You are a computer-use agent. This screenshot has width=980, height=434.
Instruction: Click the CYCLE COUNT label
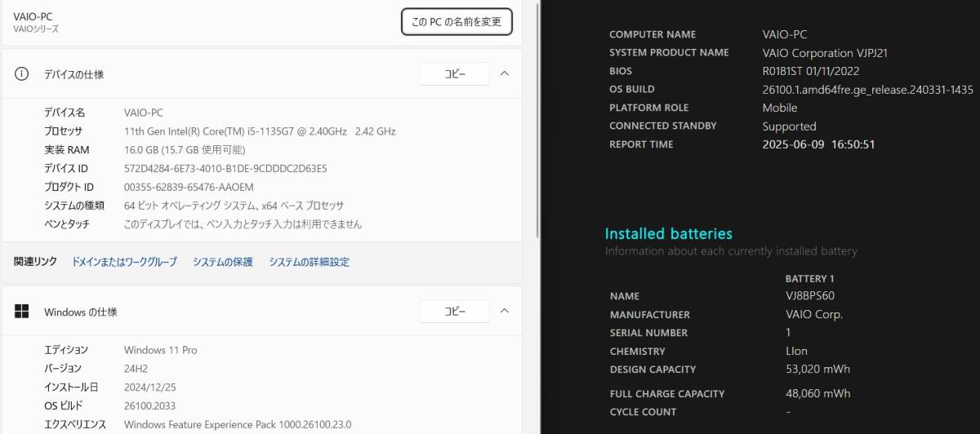644,412
